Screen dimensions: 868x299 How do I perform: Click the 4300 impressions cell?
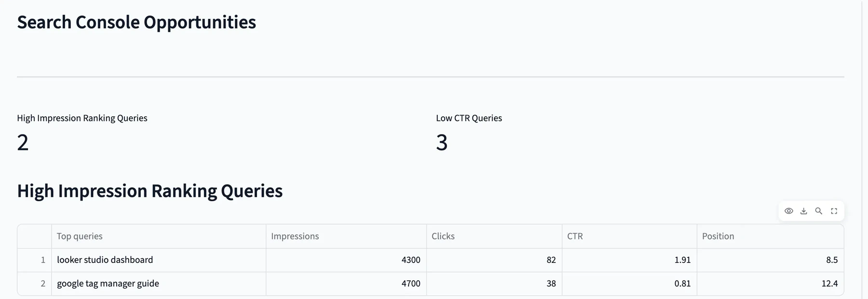click(x=346, y=260)
